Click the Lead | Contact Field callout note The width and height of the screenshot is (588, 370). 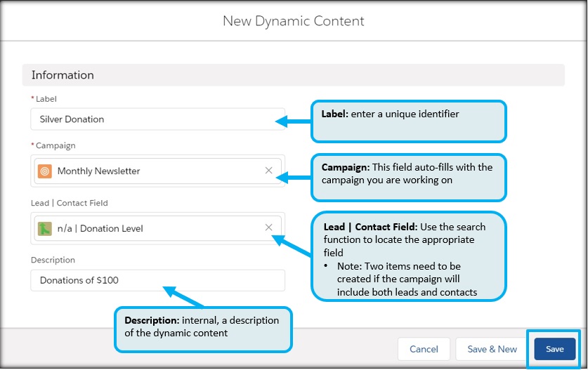pyautogui.click(x=409, y=256)
